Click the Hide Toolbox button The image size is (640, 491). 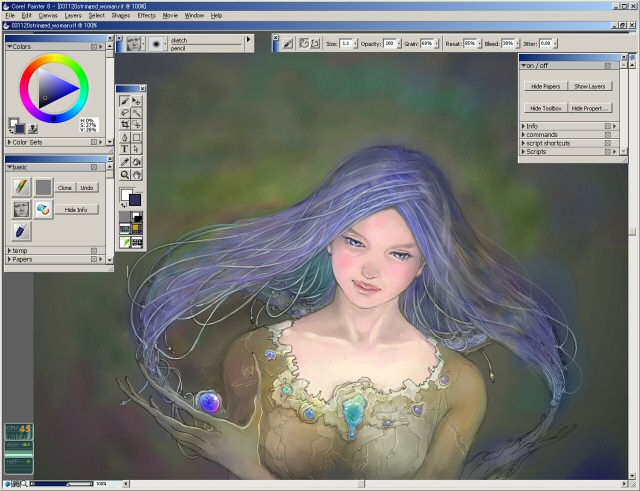click(546, 108)
